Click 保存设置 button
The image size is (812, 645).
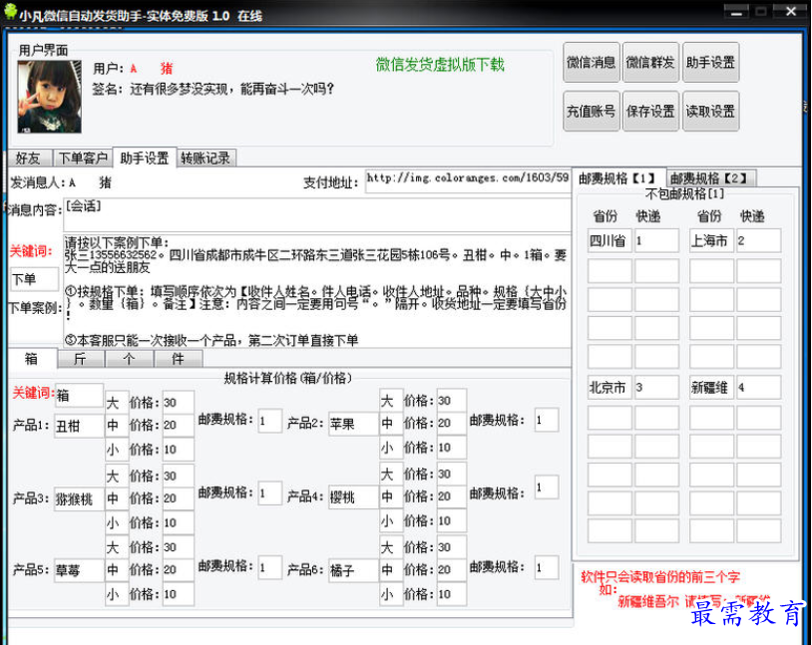pos(650,112)
